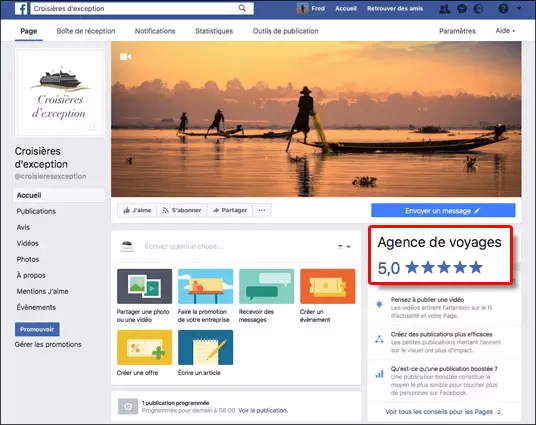Click the Facebook logo icon
Image resolution: width=536 pixels, height=425 pixels.
tap(21, 9)
